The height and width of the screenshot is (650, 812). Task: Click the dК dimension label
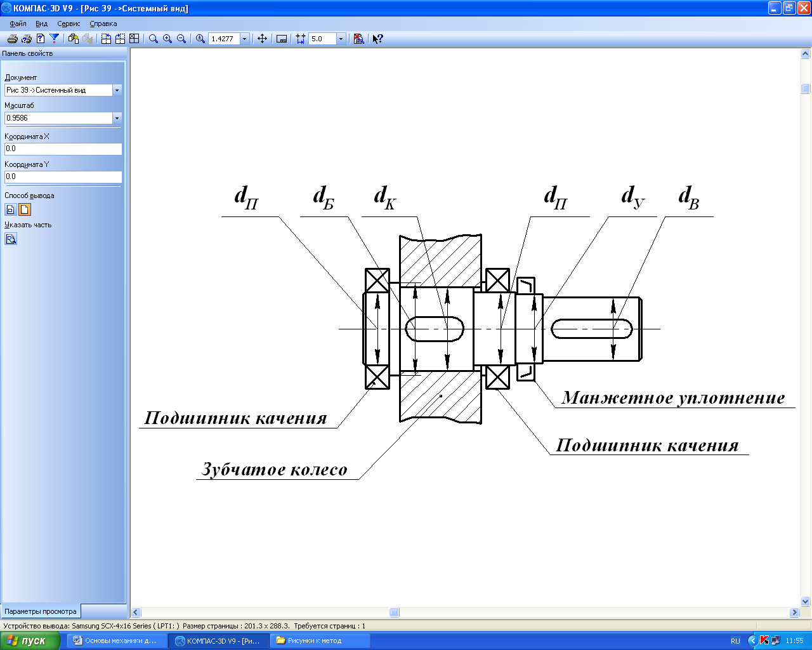(385, 197)
